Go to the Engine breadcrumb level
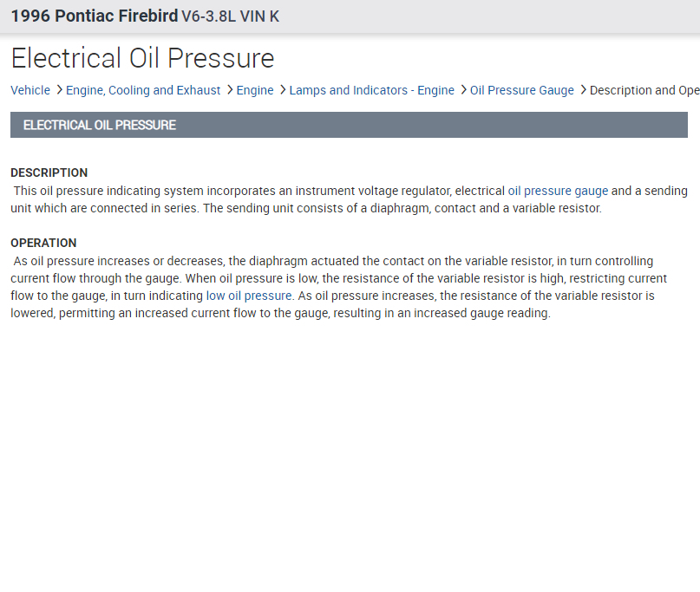Viewport: 700px width, 592px height. click(255, 90)
